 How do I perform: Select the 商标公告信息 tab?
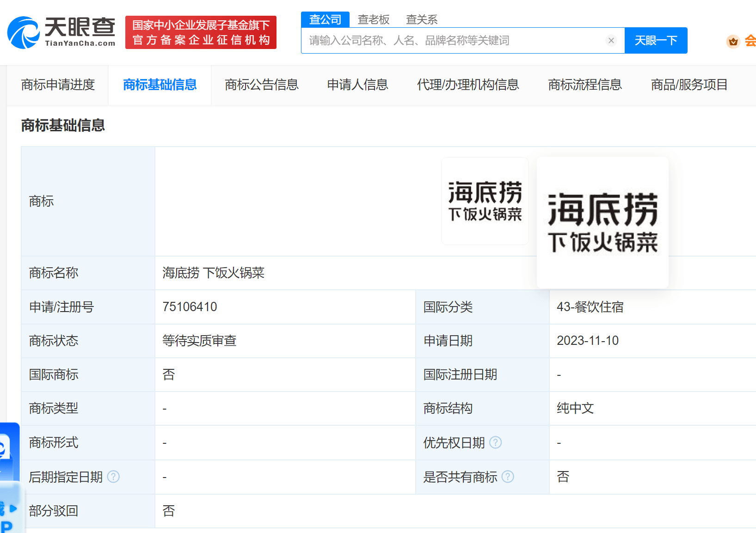(x=261, y=85)
